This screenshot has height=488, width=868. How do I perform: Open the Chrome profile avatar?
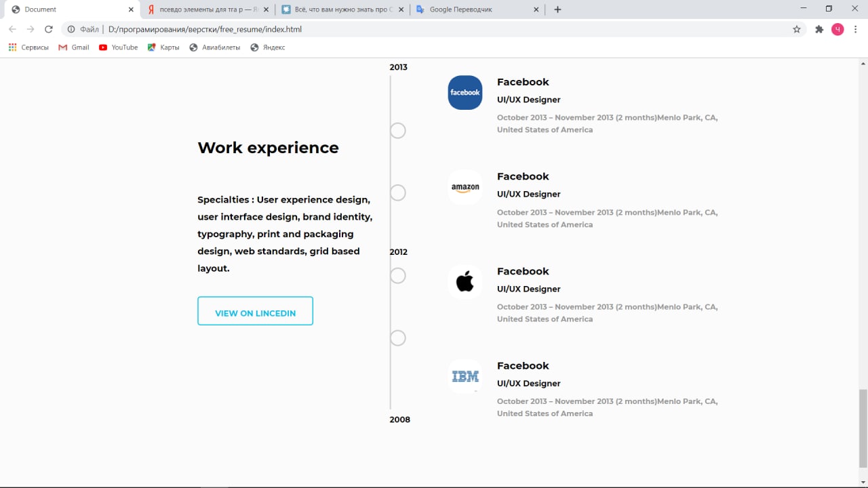pyautogui.click(x=837, y=29)
